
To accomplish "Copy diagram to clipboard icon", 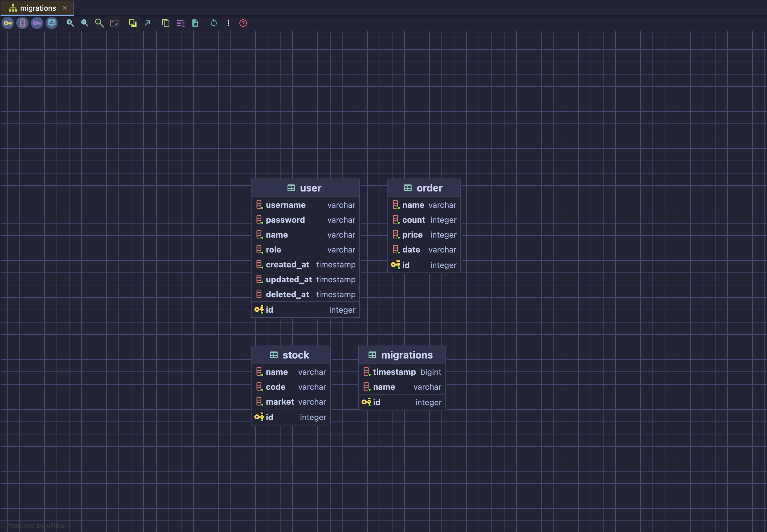I will (166, 23).
